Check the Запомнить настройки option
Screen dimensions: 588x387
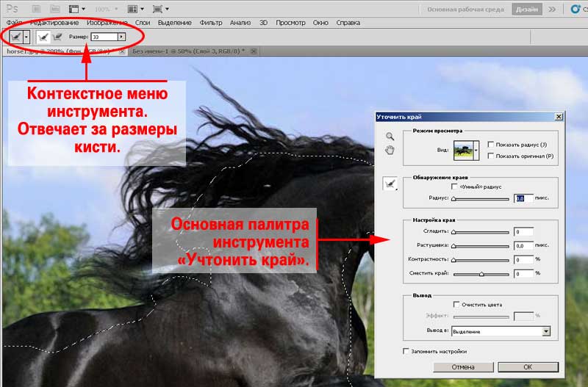coord(406,351)
